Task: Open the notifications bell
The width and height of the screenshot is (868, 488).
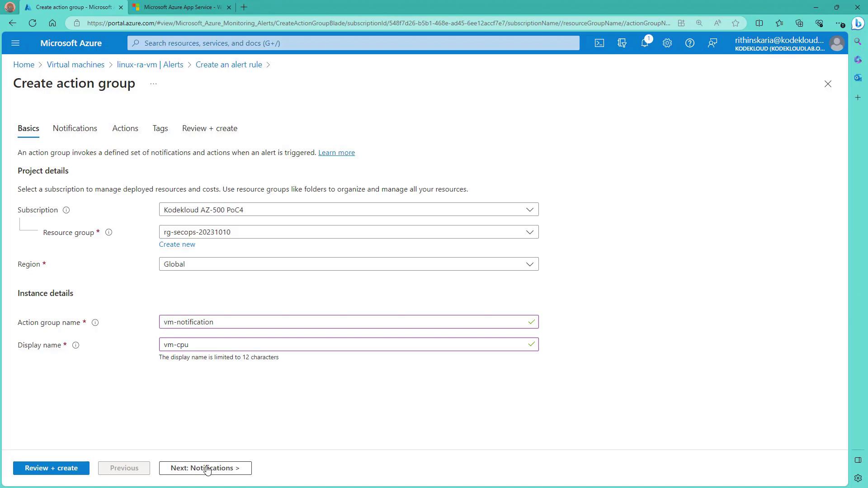Action: 645,43
